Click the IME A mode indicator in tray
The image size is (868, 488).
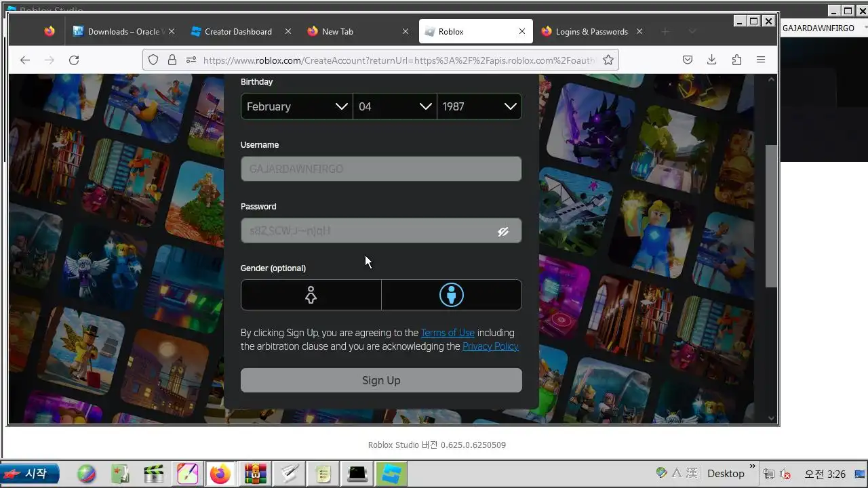tap(677, 473)
